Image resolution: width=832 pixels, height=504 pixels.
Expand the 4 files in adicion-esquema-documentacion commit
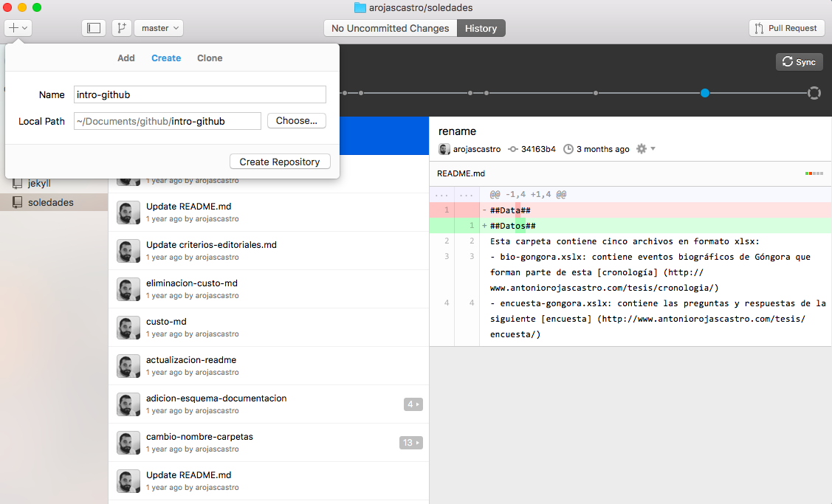click(x=413, y=404)
